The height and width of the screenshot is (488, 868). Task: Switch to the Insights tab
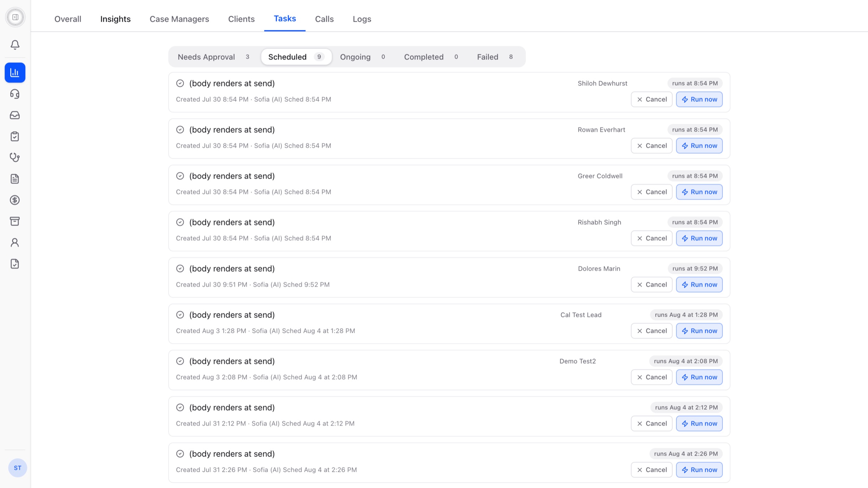pos(115,19)
